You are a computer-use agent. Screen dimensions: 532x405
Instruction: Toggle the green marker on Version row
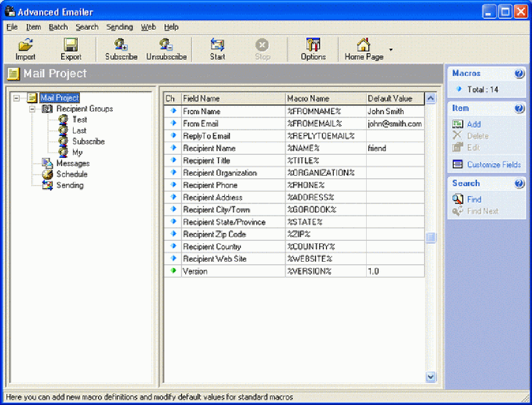point(173,271)
